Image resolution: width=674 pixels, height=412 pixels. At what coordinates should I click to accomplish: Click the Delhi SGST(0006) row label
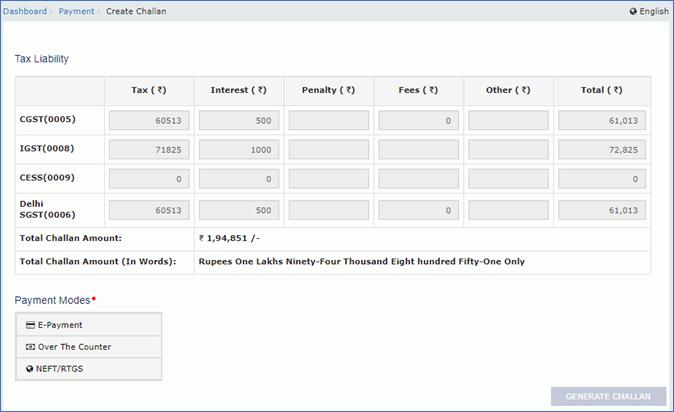click(x=48, y=209)
